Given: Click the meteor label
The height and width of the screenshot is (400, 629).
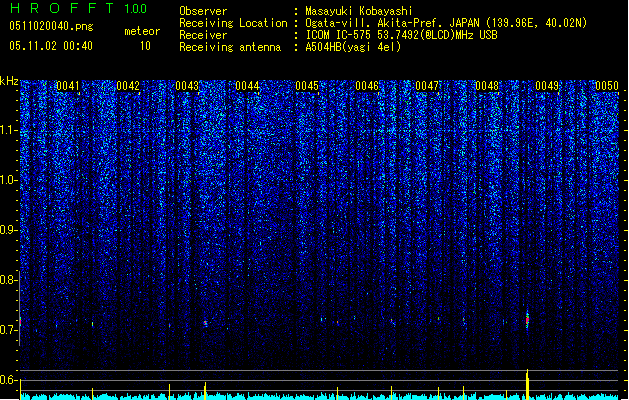Looking at the screenshot, I should coord(142,31).
